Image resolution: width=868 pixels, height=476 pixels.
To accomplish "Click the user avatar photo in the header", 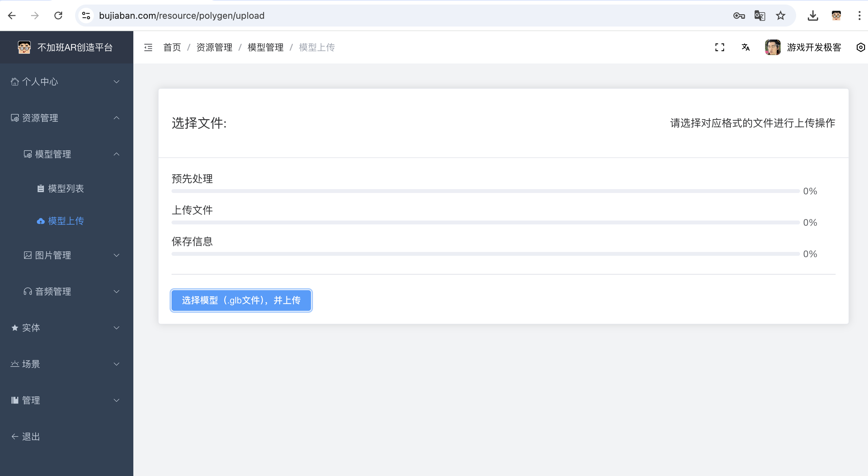I will [x=772, y=47].
